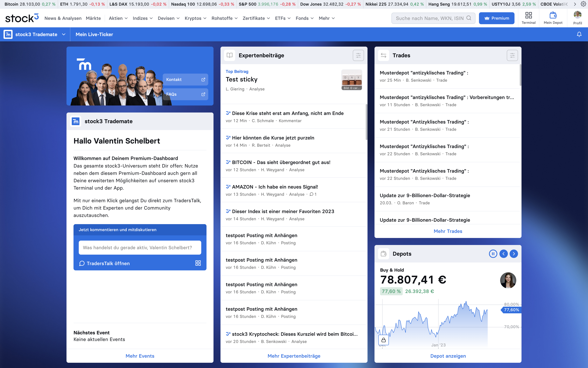The image size is (588, 368).
Task: Pause the Depots carousel
Action: pos(493,254)
